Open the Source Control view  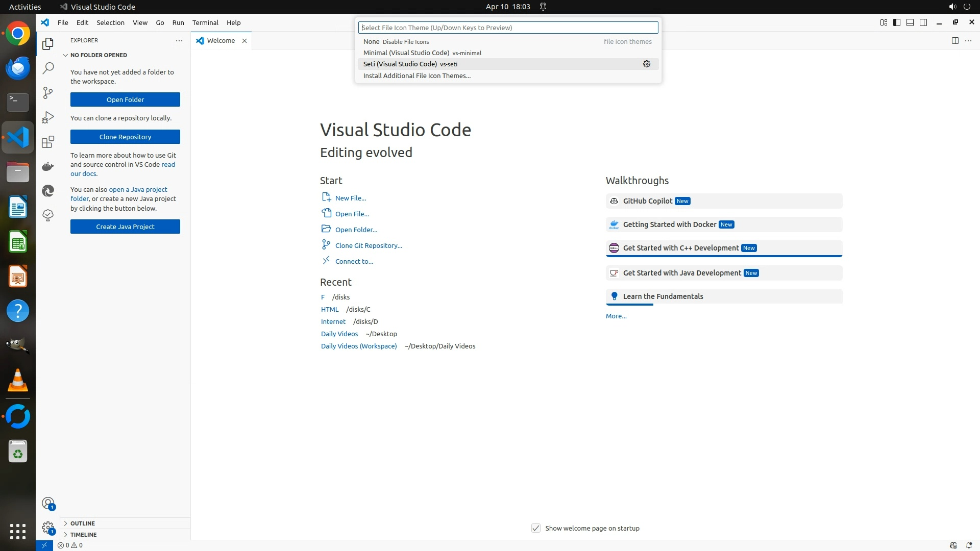pos(48,93)
